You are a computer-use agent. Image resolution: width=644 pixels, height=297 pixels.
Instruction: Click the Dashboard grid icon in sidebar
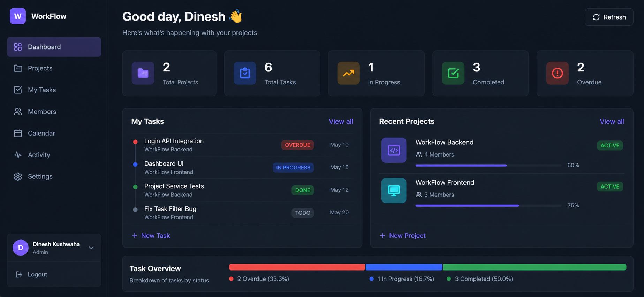coord(18,47)
